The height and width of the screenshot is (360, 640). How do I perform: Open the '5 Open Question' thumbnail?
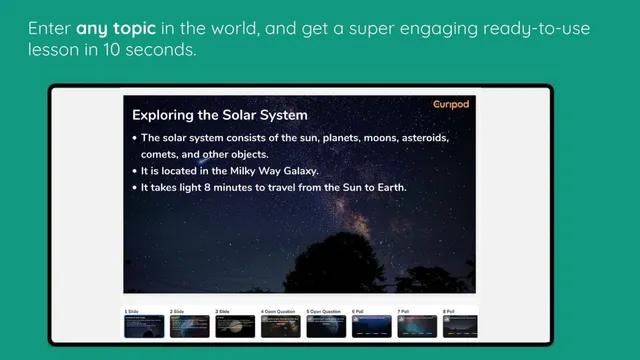(x=326, y=326)
